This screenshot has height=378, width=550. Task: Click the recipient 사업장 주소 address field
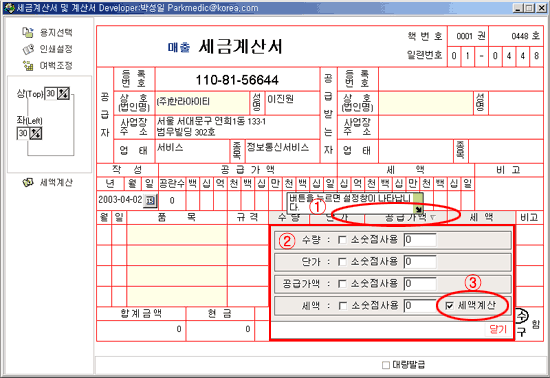click(461, 127)
